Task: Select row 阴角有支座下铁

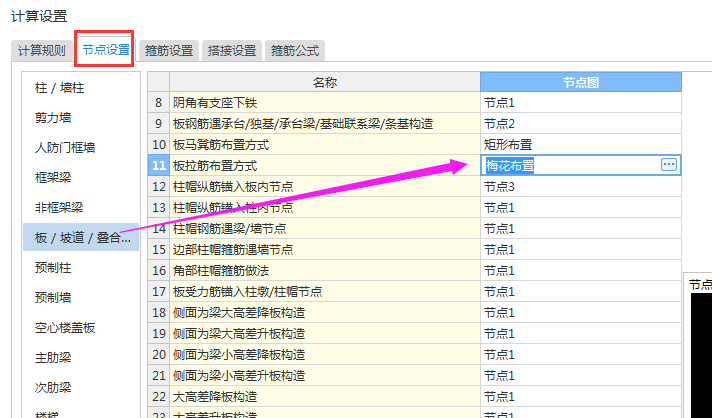Action: pyautogui.click(x=325, y=103)
